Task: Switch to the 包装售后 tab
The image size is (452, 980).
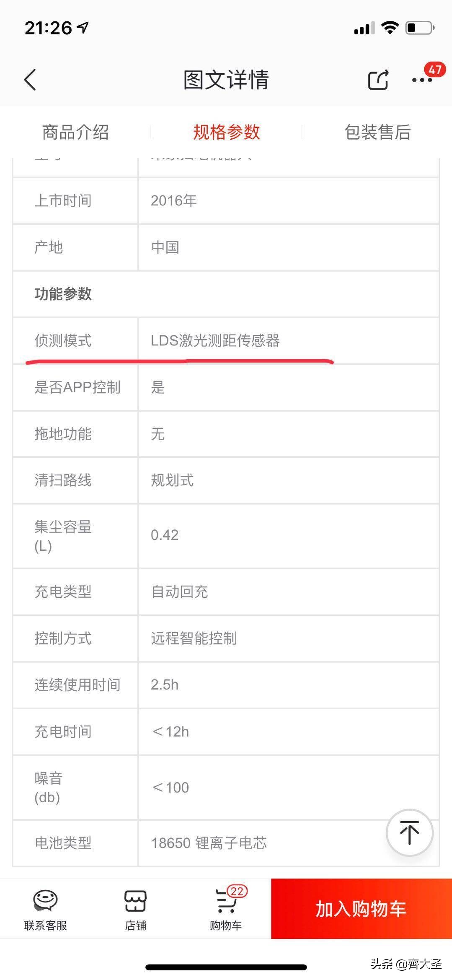Action: click(377, 132)
